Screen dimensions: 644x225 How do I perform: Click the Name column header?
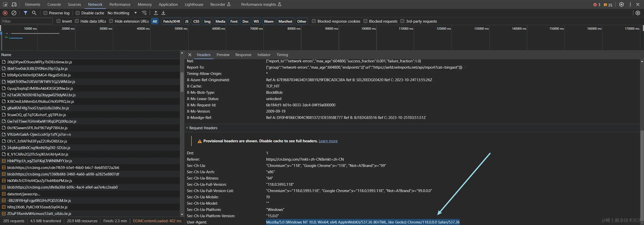click(90, 55)
